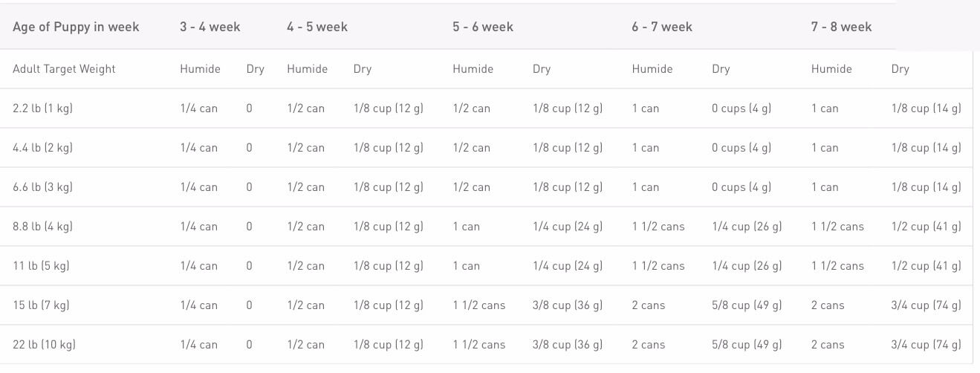980x373 pixels.
Task: Click the '4.4 lb (2 kg)' row label
Action: pos(43,148)
